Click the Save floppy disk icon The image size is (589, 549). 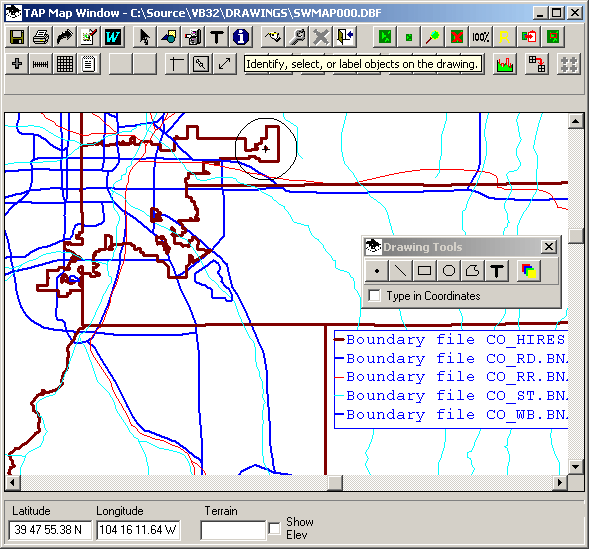17,37
